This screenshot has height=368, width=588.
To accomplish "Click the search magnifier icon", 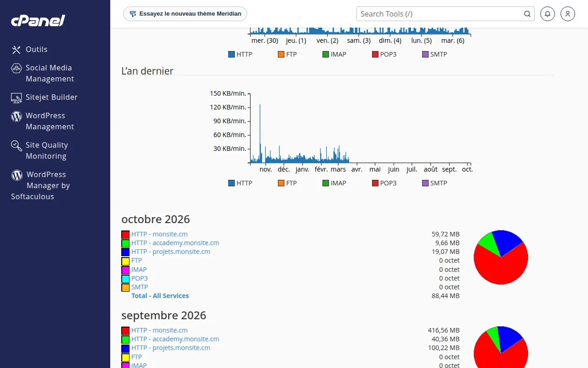I will 527,14.
